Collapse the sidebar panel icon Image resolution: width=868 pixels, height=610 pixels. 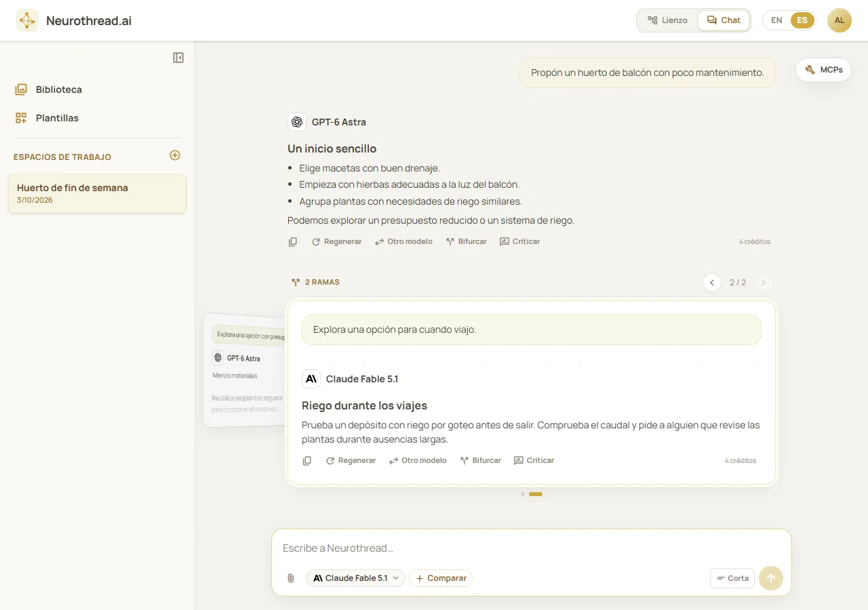[178, 58]
